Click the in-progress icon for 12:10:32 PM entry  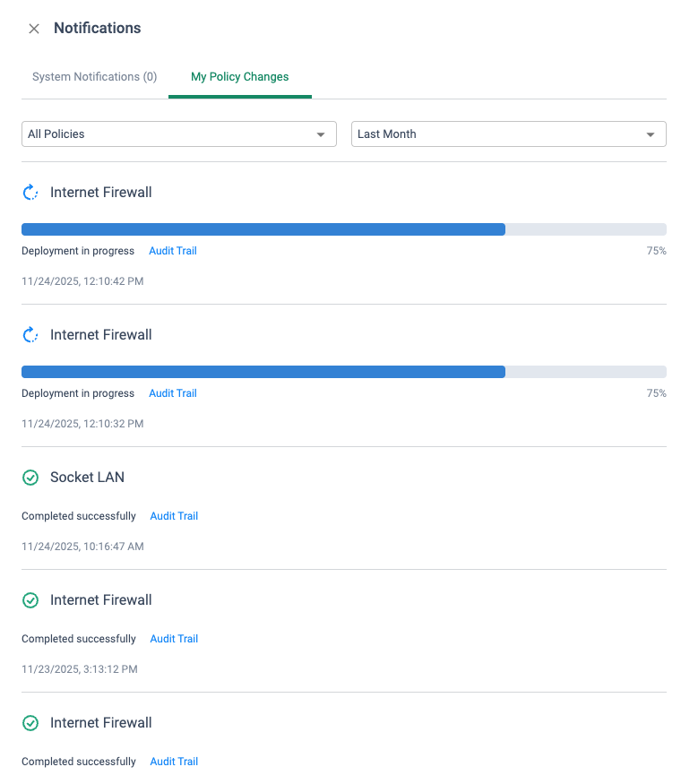coord(30,335)
